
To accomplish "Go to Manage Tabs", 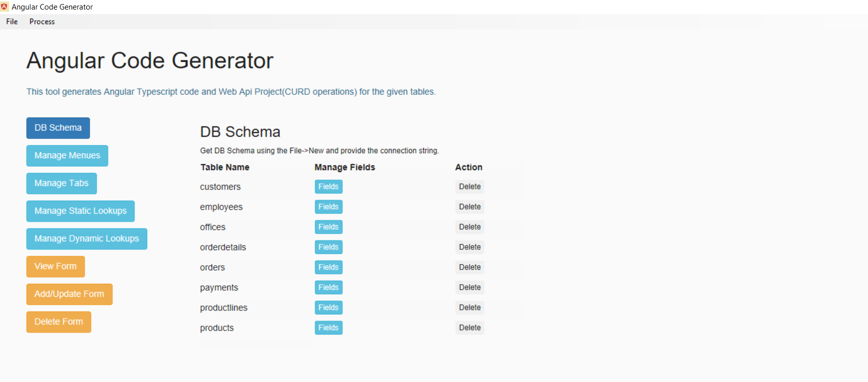I will 61,183.
